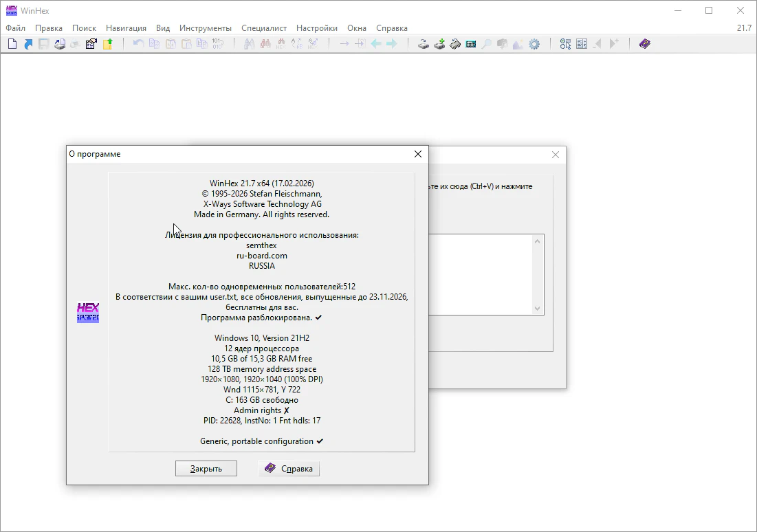Click the Clone disk icon with green plus
This screenshot has height=532, width=757.
click(439, 44)
